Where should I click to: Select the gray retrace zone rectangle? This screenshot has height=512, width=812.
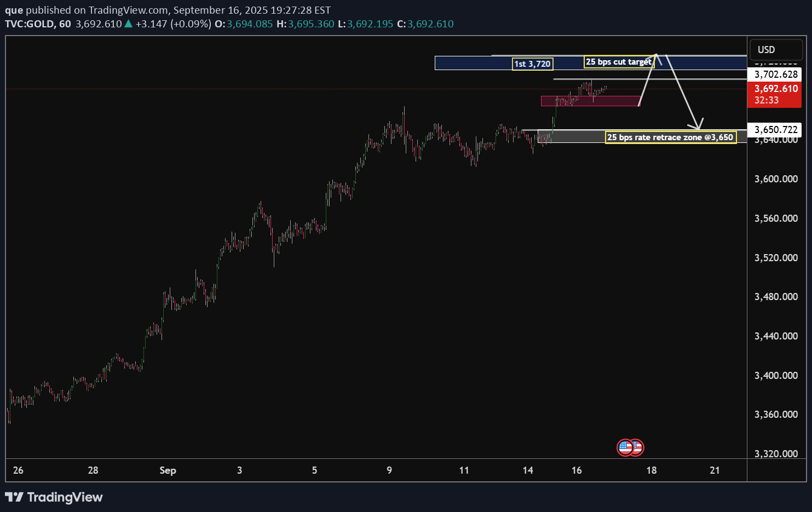point(575,137)
